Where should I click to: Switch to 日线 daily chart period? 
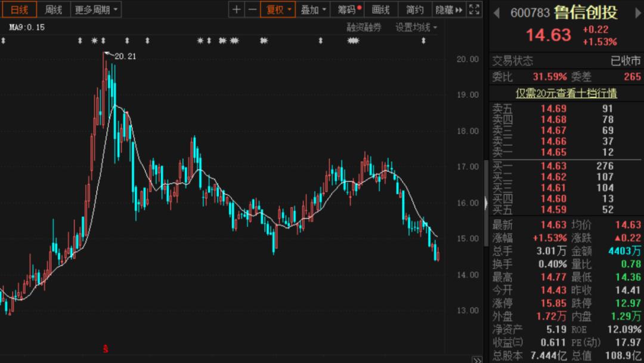tap(19, 10)
